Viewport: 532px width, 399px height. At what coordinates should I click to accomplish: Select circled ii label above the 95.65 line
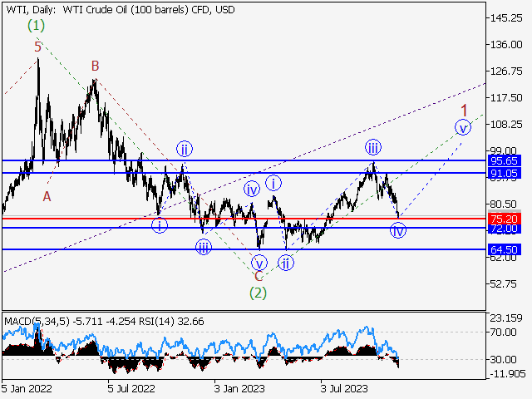pyautogui.click(x=185, y=149)
